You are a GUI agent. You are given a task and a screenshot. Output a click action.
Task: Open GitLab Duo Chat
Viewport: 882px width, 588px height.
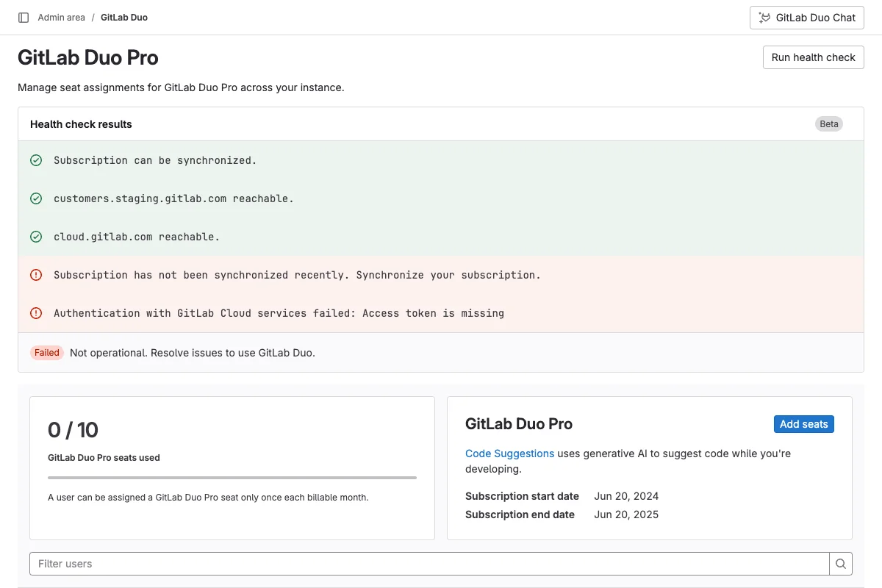coord(806,17)
